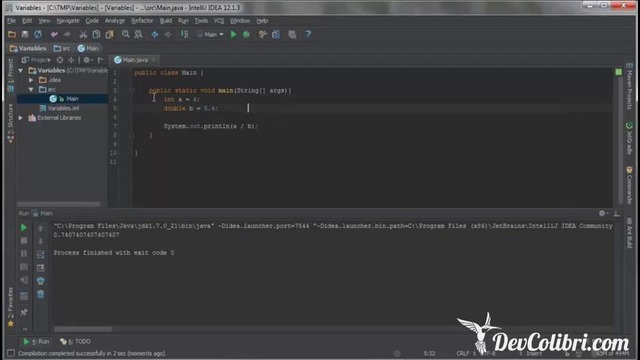Open the Edit menu
Screen dimensions: 640x360
27,21
